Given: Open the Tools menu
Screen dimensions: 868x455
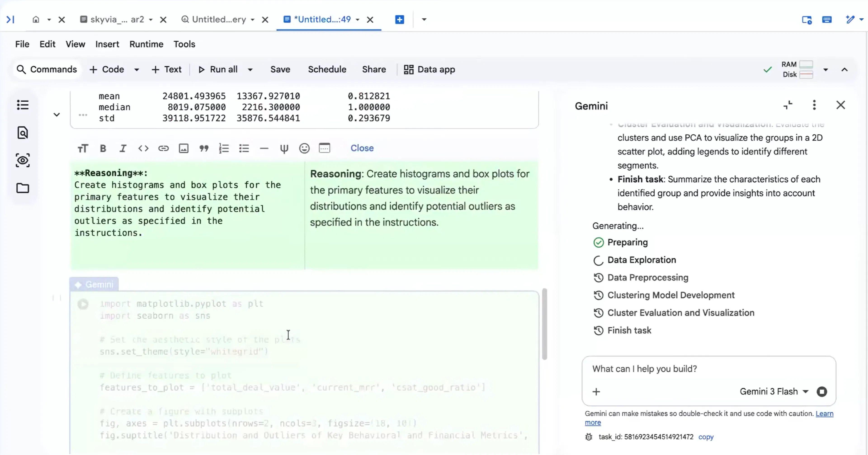Looking at the screenshot, I should click(x=184, y=44).
